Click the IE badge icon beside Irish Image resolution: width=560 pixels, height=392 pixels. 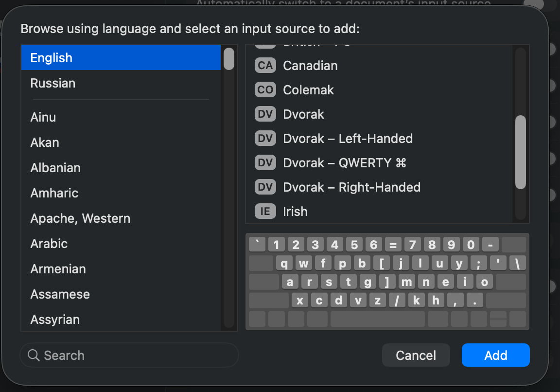click(265, 212)
